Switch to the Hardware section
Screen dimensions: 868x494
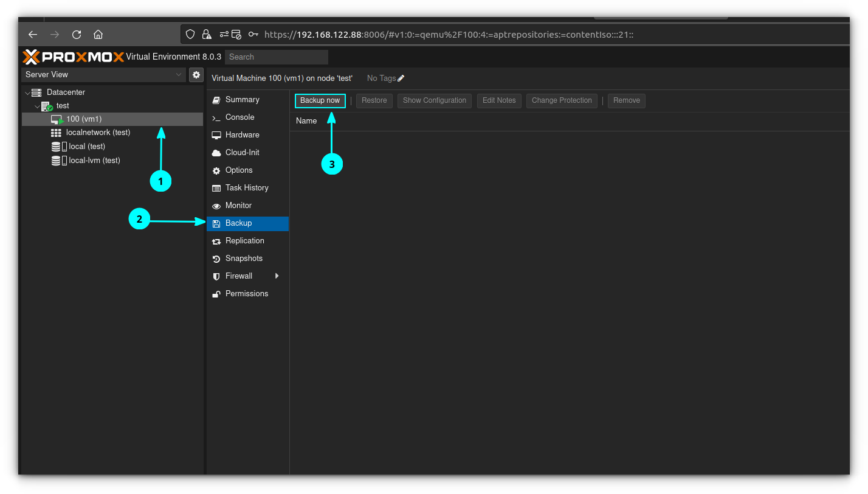(x=242, y=135)
